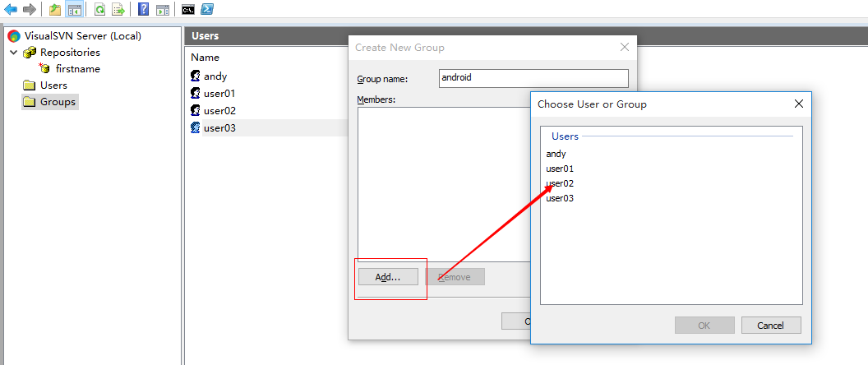Click the gray Forward arrow
The height and width of the screenshot is (365, 868).
[x=30, y=9]
